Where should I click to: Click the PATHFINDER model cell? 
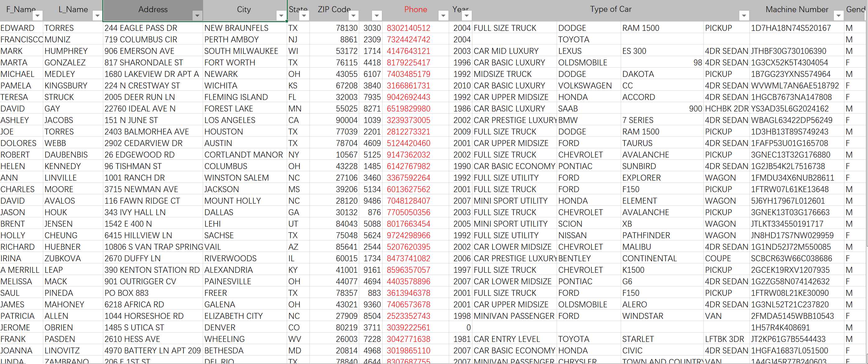(662, 235)
